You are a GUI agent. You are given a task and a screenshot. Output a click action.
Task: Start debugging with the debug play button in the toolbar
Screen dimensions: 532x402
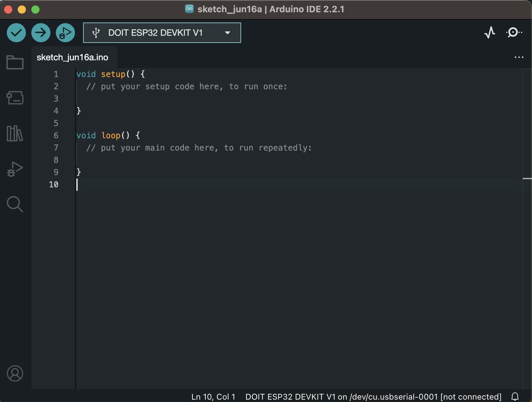(65, 33)
